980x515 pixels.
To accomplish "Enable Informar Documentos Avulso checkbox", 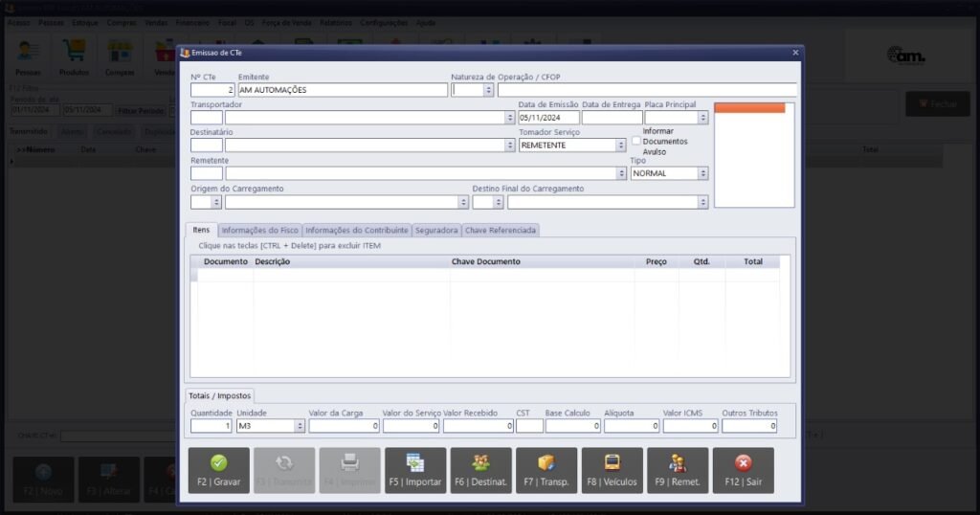I will click(x=636, y=141).
